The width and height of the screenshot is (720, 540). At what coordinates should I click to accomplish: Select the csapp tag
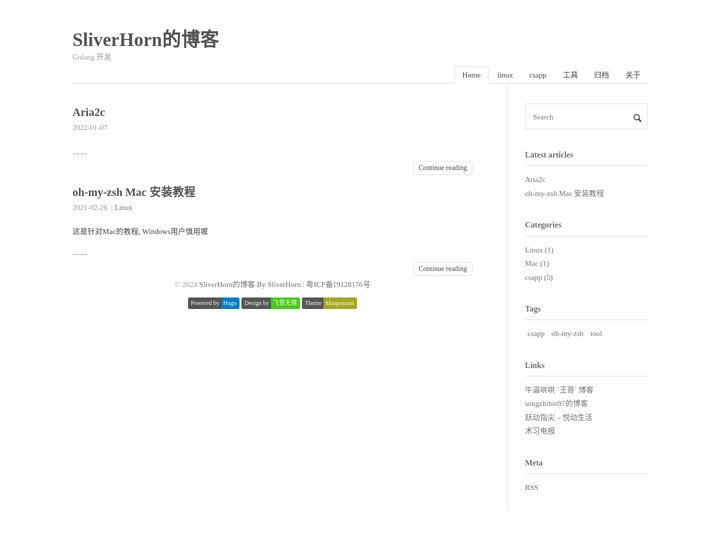click(536, 333)
